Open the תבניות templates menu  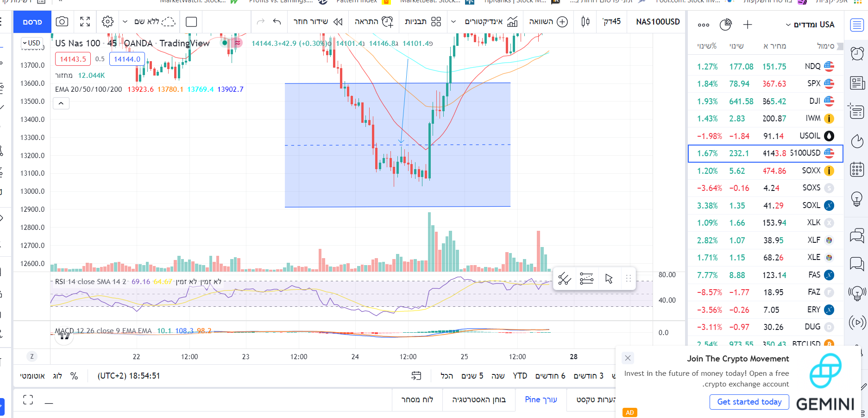[x=422, y=22]
